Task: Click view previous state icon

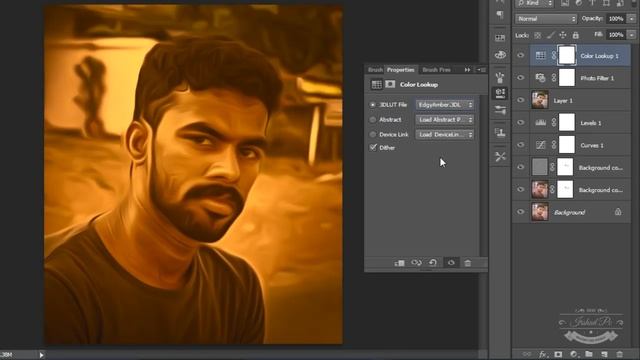Action: pyautogui.click(x=416, y=263)
